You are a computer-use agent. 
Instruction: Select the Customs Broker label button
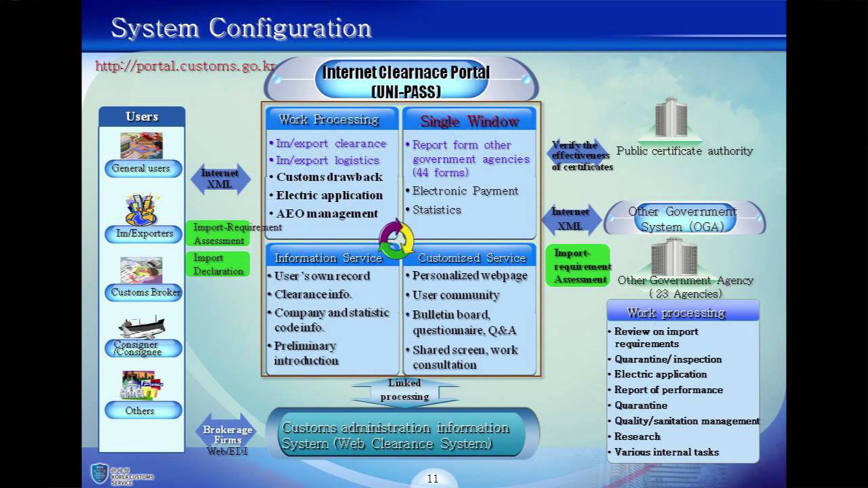[142, 293]
